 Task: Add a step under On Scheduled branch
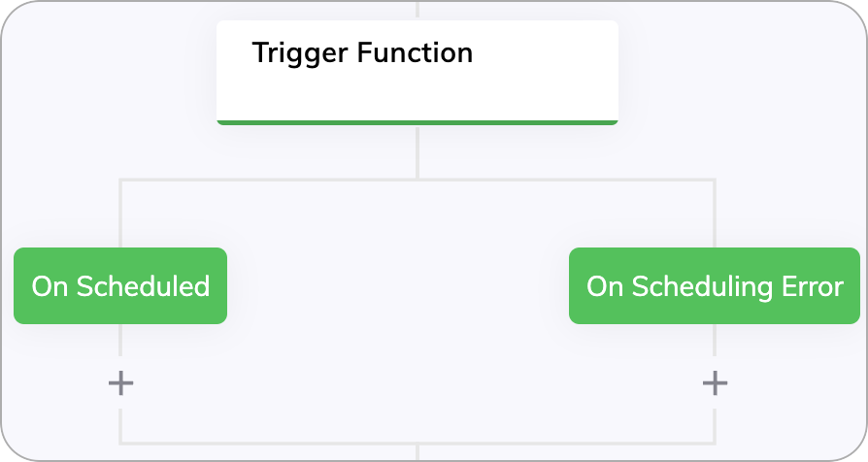click(x=120, y=383)
